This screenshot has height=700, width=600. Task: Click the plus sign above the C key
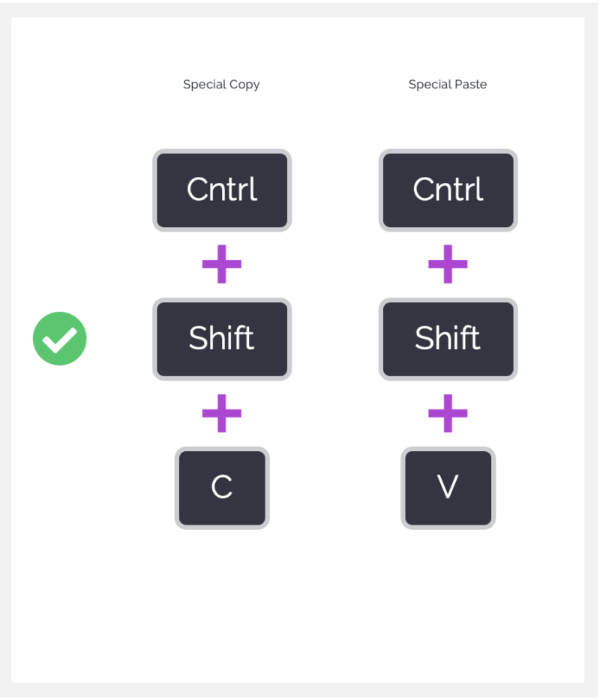point(222,413)
